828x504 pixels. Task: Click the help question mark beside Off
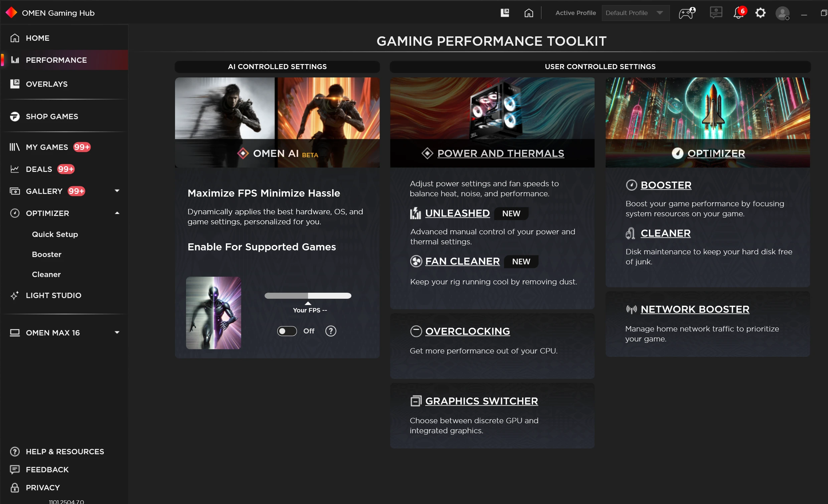[331, 331]
